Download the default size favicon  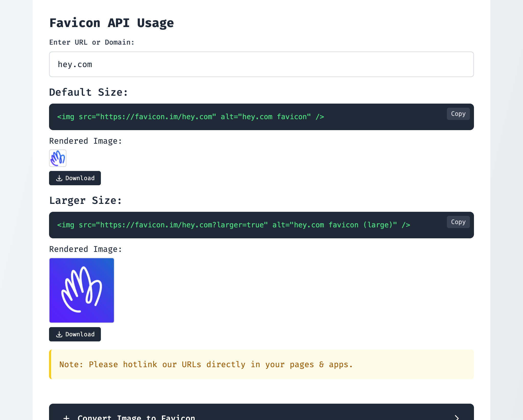[75, 178]
